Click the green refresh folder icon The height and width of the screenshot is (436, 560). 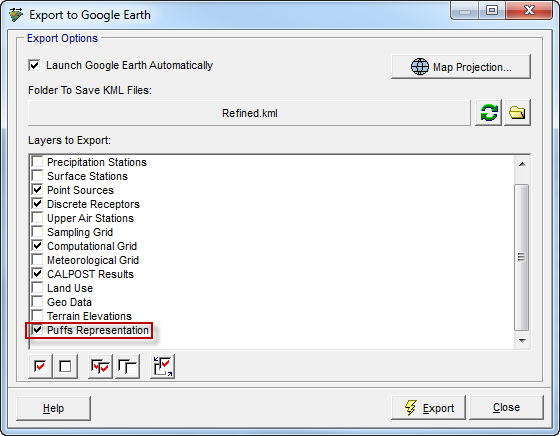489,113
